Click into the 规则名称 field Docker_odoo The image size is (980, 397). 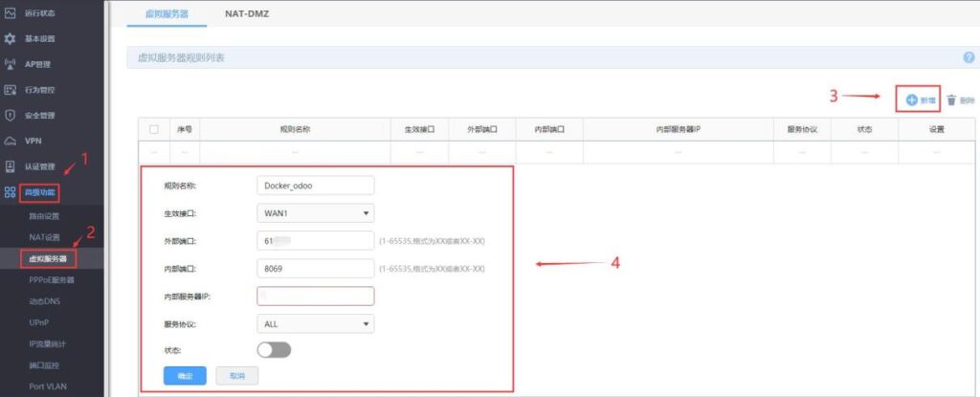(x=316, y=186)
